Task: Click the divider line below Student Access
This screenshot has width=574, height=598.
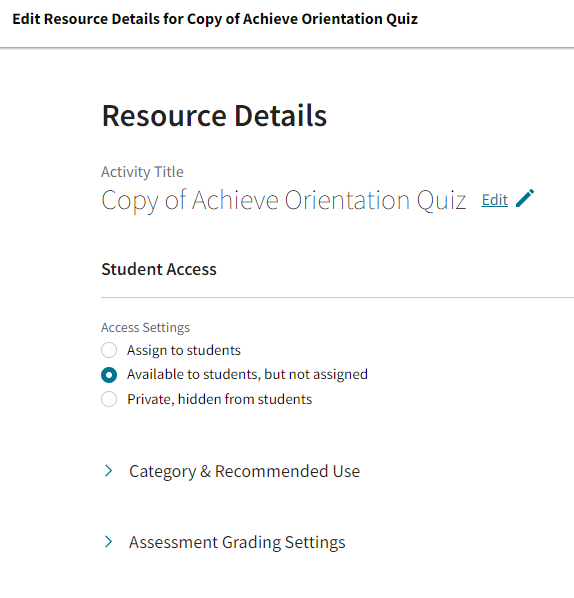Action: click(338, 297)
